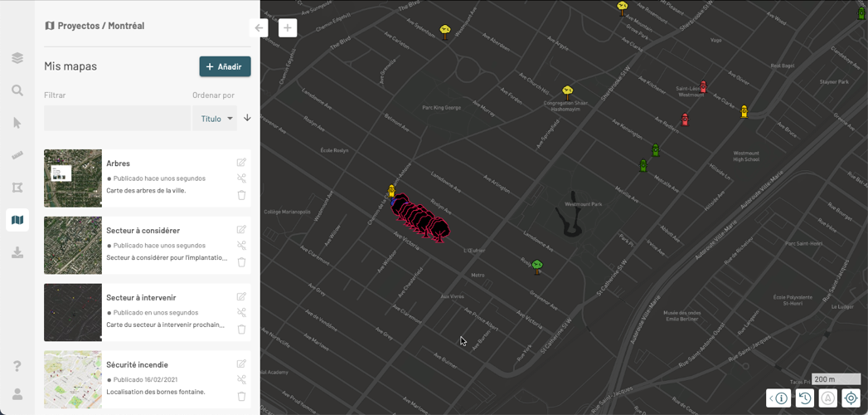868x415 pixels.
Task: Select the Maps tab in sidebar
Action: click(x=17, y=220)
